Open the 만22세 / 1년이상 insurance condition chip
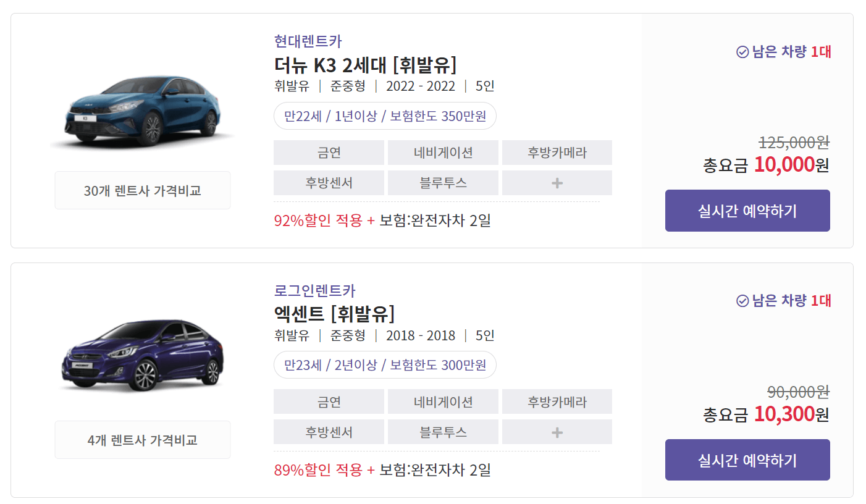Screen dimensions: 866x504 385,115
